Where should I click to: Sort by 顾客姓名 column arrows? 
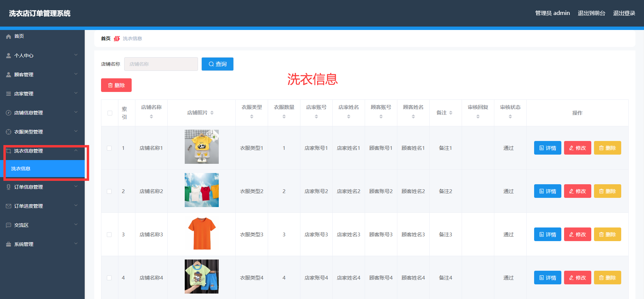tap(413, 116)
